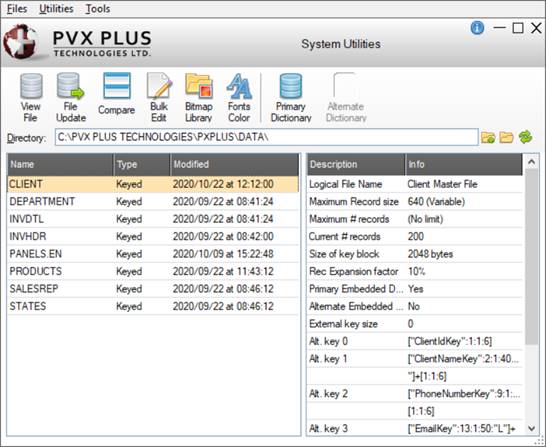Select the PRODUCTS file row

coord(153,271)
